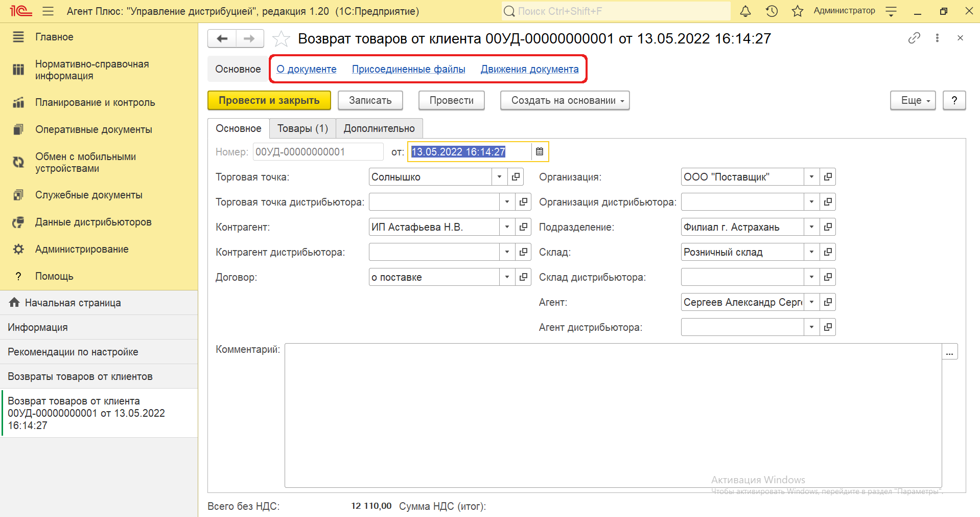Expand Контрагент dropdown list
Screen dimensions: 980x517
(x=507, y=227)
